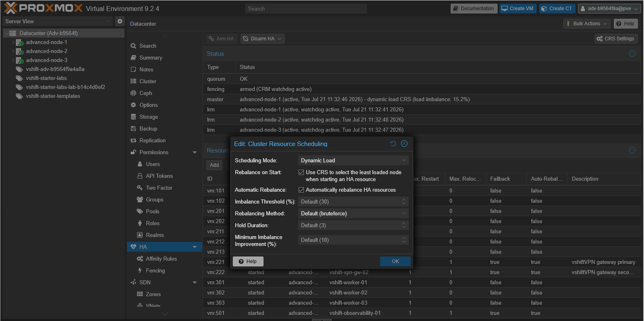
Task: Click the Imbalance Threshold input field
Action: point(349,202)
